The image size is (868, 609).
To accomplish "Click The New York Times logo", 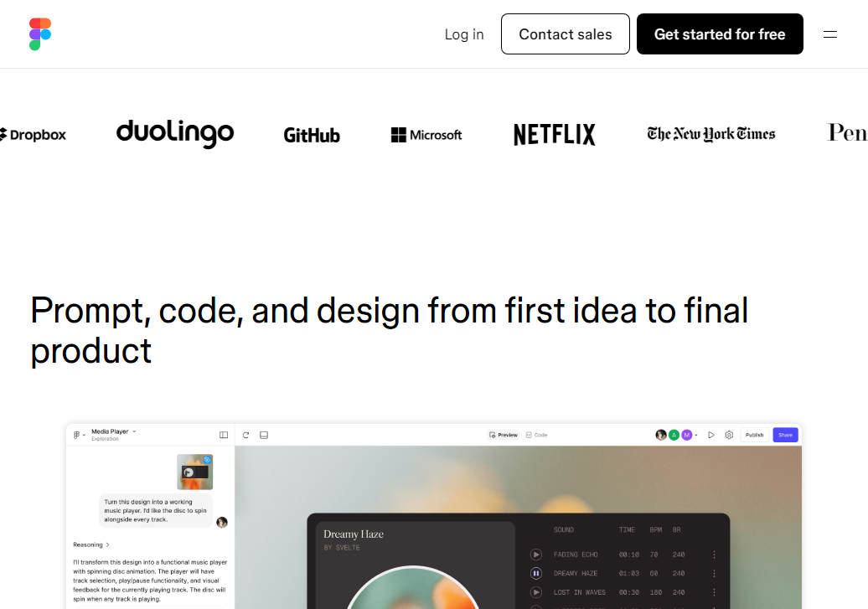I will point(711,134).
